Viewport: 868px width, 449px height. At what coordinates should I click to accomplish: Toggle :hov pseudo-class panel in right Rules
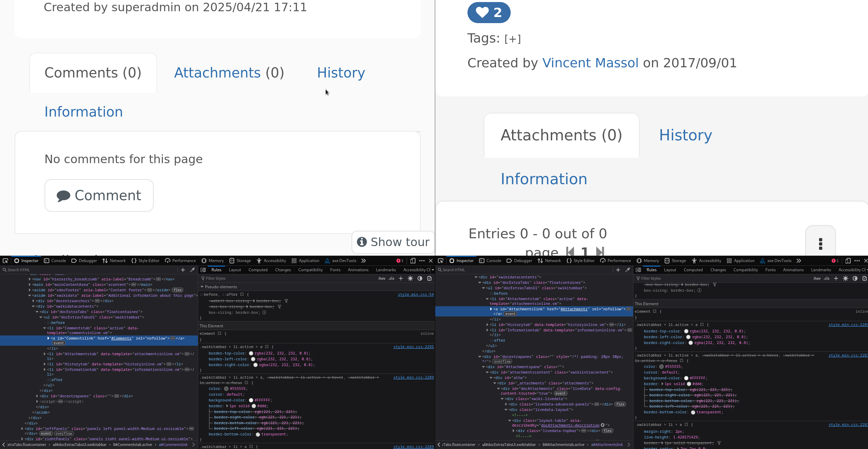coord(817,278)
